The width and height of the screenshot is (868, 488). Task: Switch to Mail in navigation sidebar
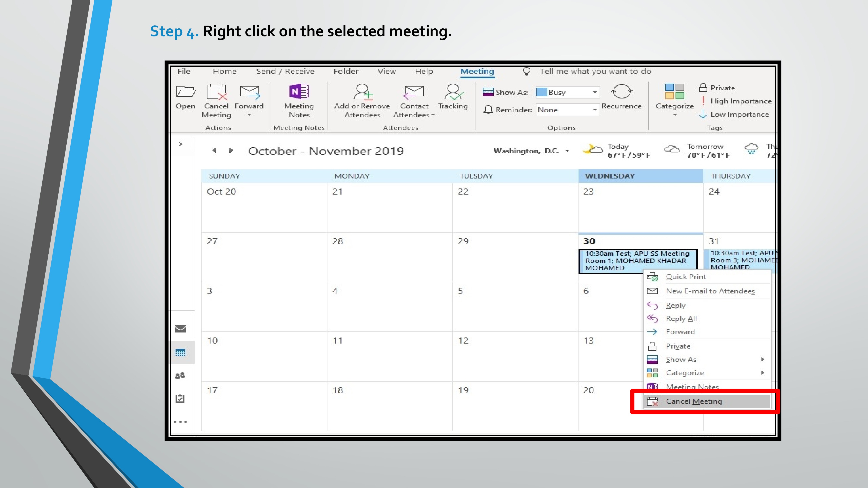pyautogui.click(x=181, y=329)
